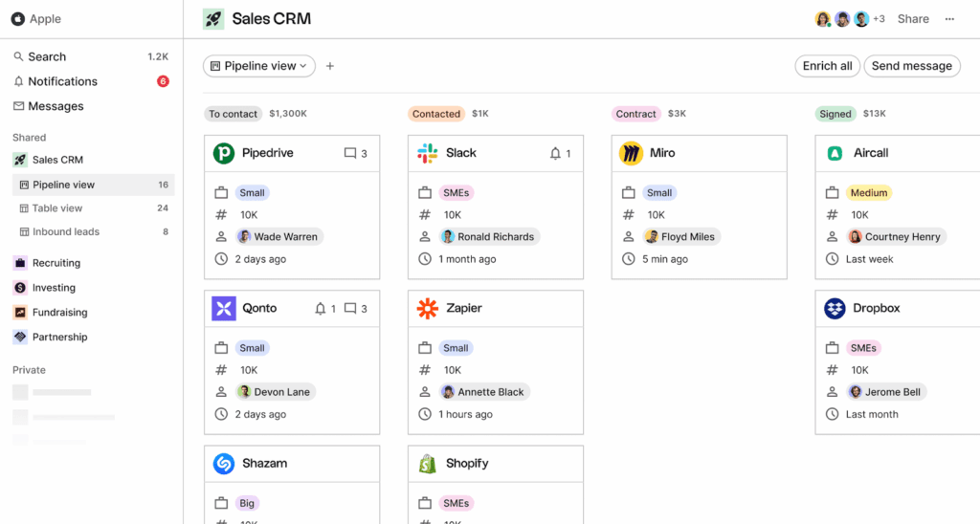Click the +3 collaborators indicator
This screenshot has height=524, width=980.
pos(879,19)
